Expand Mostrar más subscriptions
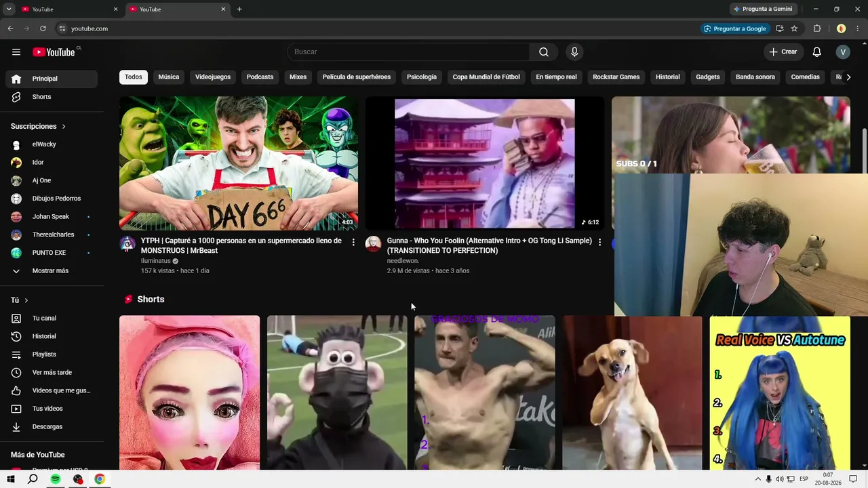 pyautogui.click(x=52, y=271)
